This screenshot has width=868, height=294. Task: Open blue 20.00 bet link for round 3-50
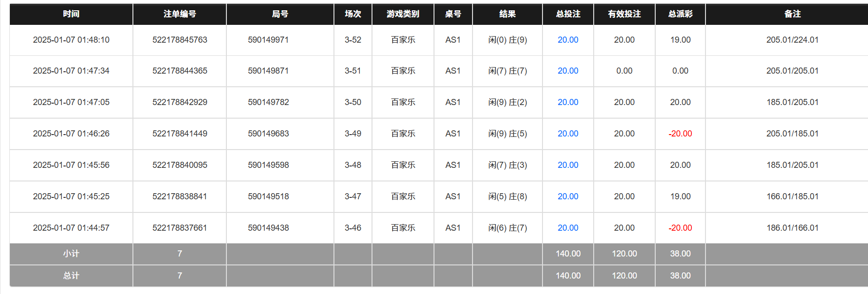click(x=568, y=102)
